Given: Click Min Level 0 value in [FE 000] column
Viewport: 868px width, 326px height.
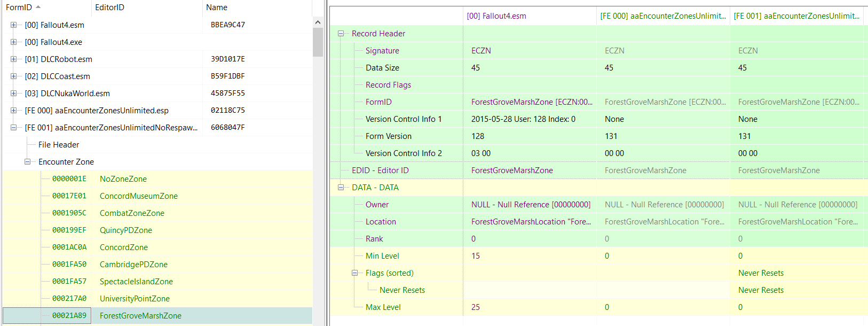Looking at the screenshot, I should tap(607, 256).
